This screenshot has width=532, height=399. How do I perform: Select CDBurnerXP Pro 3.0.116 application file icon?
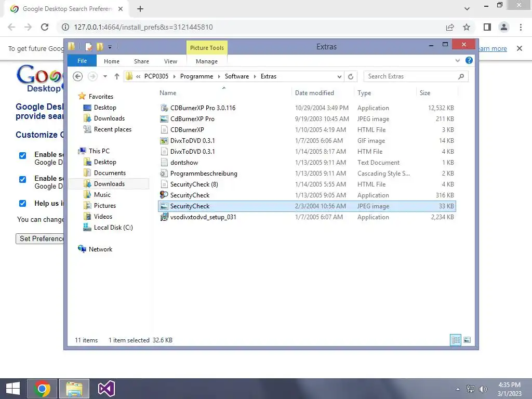(x=164, y=108)
